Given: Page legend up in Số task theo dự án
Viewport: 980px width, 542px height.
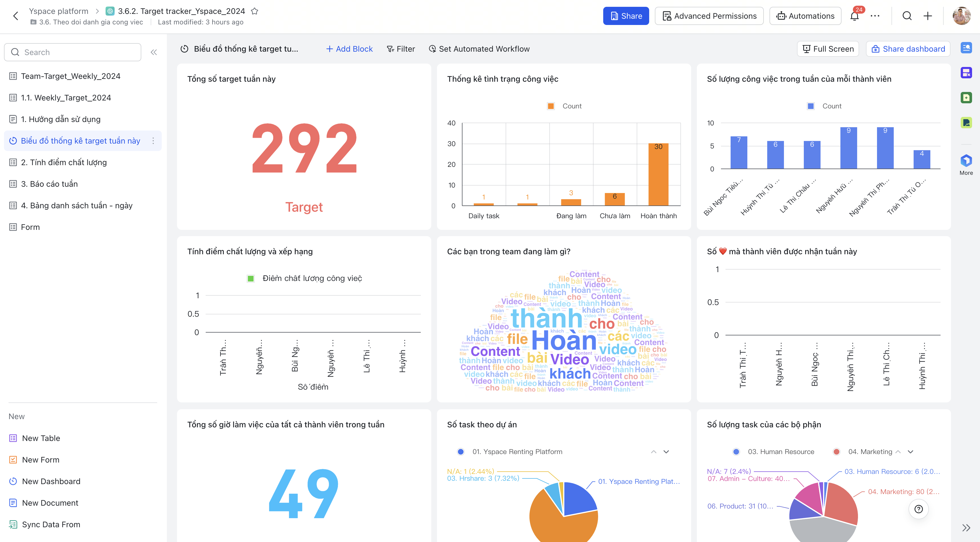Looking at the screenshot, I should (x=654, y=452).
